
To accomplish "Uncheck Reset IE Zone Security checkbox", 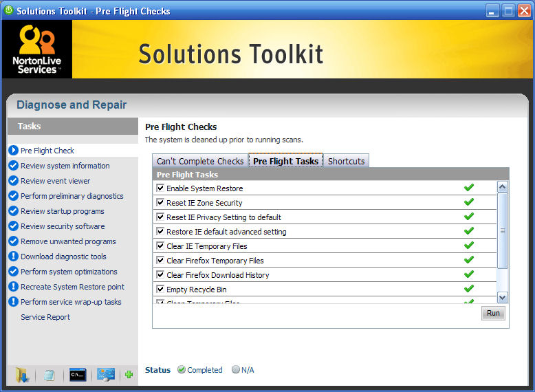I will click(x=160, y=202).
